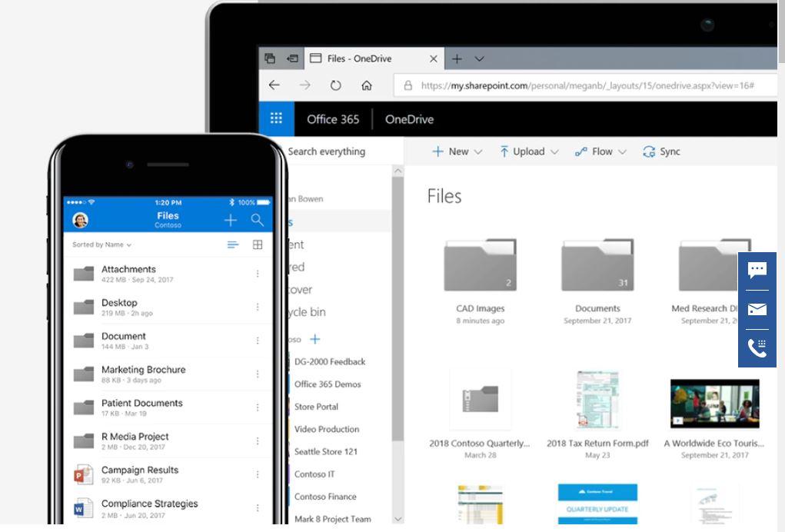The image size is (785, 532).
Task: Open Desktop folder on phone
Action: coord(168,308)
